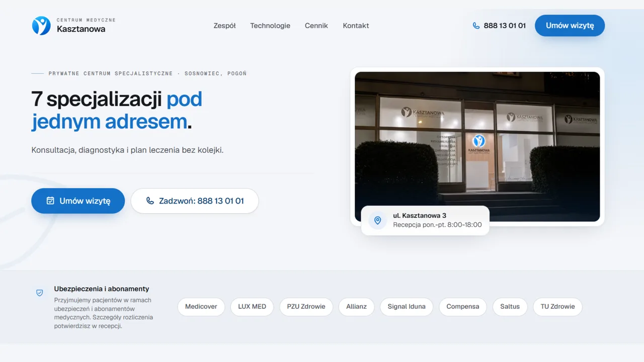The width and height of the screenshot is (644, 362).
Task: Click the Kasztanowa round logo icon
Action: pos(41,26)
